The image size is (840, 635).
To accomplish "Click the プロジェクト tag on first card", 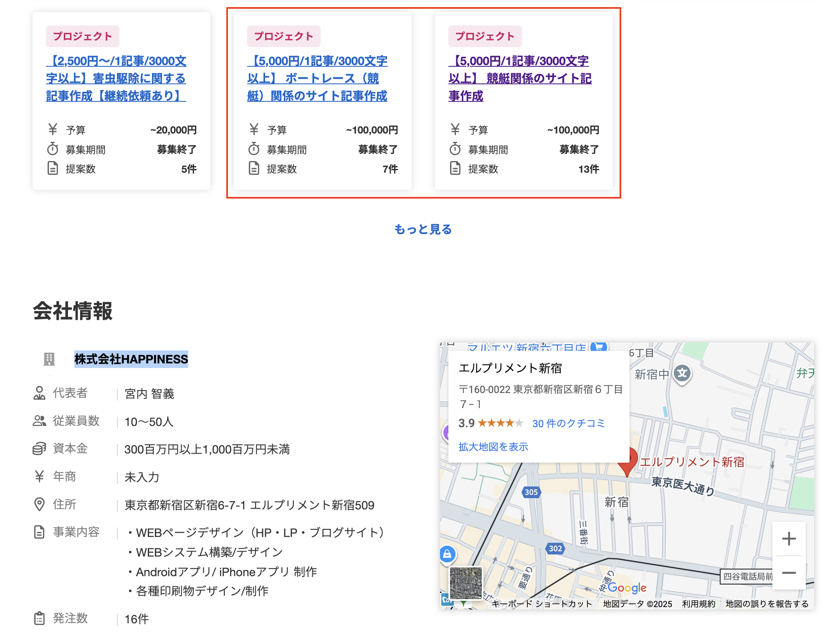I will pyautogui.click(x=83, y=36).
